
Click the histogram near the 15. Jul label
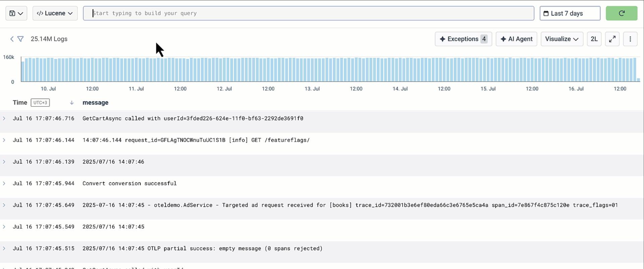point(488,70)
